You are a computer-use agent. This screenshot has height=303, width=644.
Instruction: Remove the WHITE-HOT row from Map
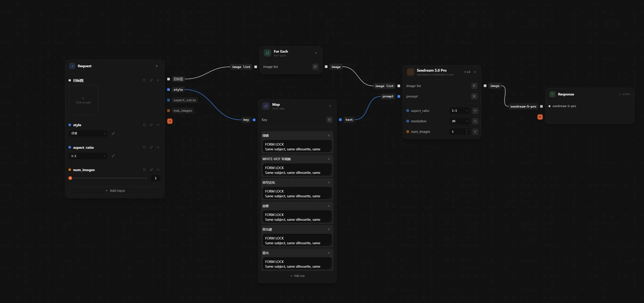(329, 159)
